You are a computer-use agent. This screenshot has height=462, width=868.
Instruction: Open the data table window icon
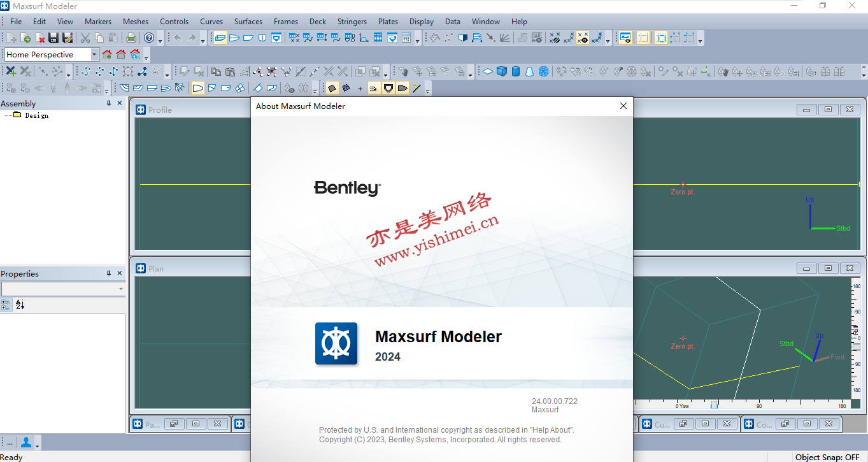(x=378, y=38)
